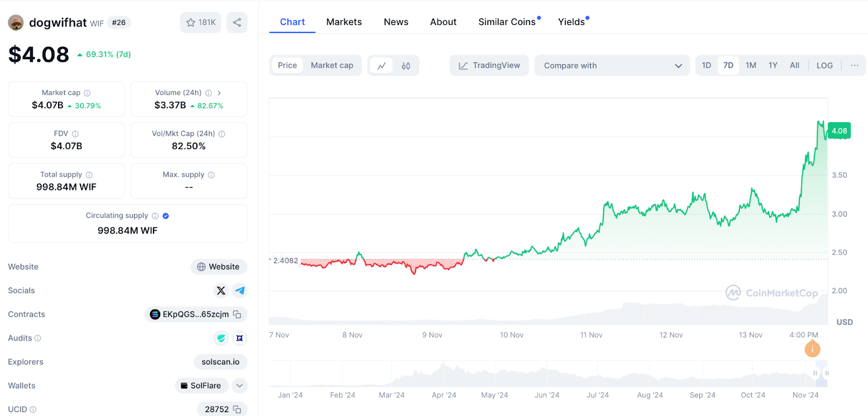Open the share icon button
The image size is (868, 416).
click(x=237, y=22)
